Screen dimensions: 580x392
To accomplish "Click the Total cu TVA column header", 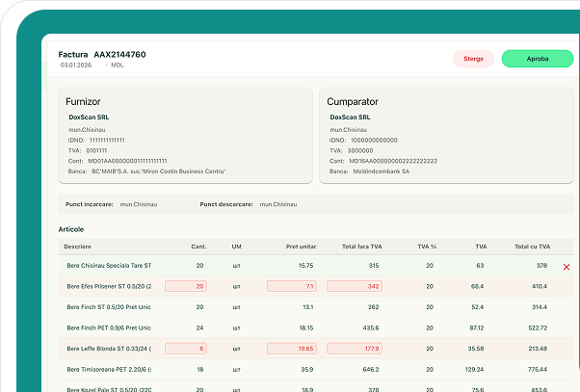I will click(x=532, y=247).
